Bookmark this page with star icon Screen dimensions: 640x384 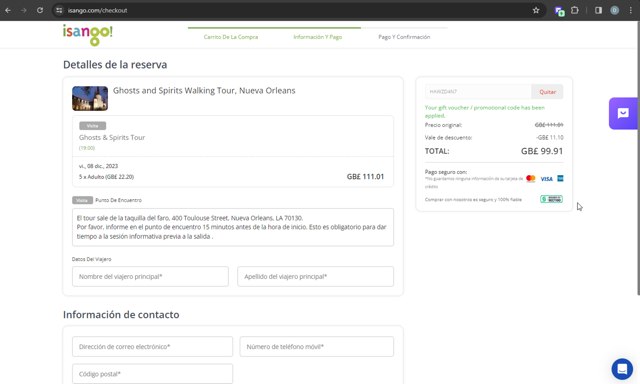[536, 10]
